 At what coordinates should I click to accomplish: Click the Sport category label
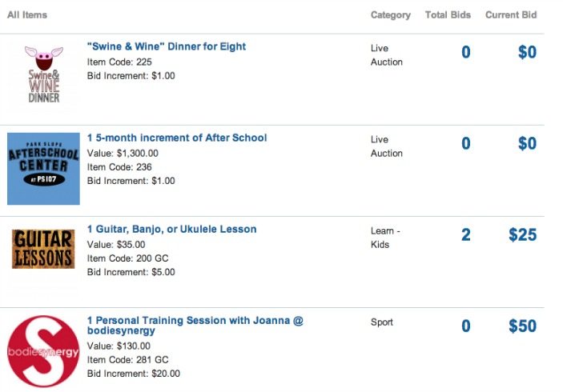coord(382,322)
